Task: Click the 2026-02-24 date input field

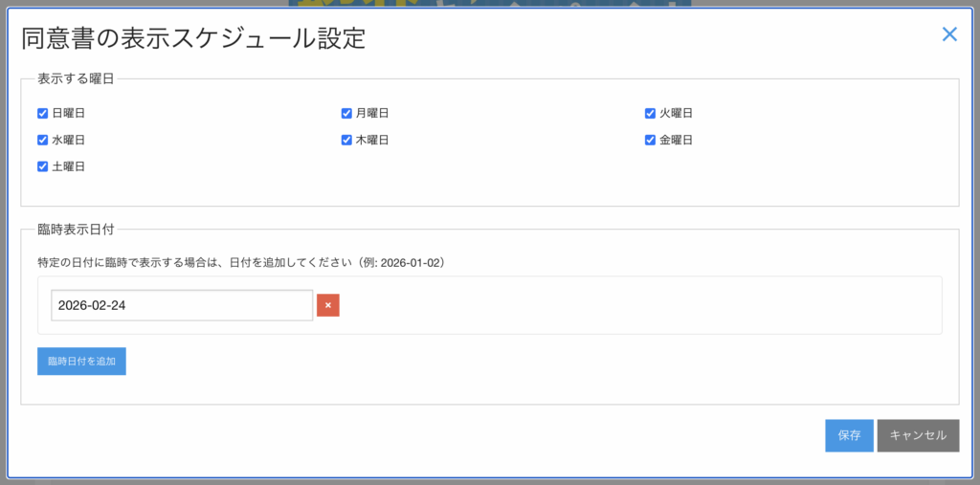Action: tap(182, 305)
